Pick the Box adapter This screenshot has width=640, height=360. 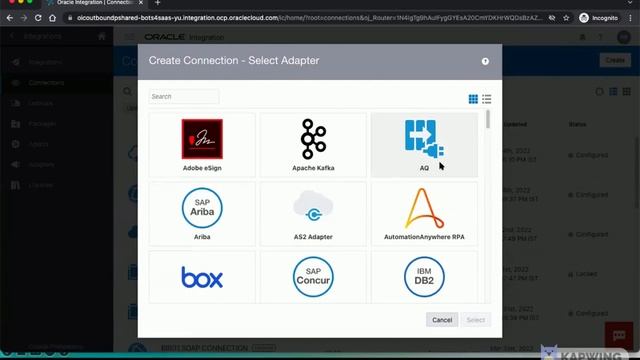coord(202,277)
